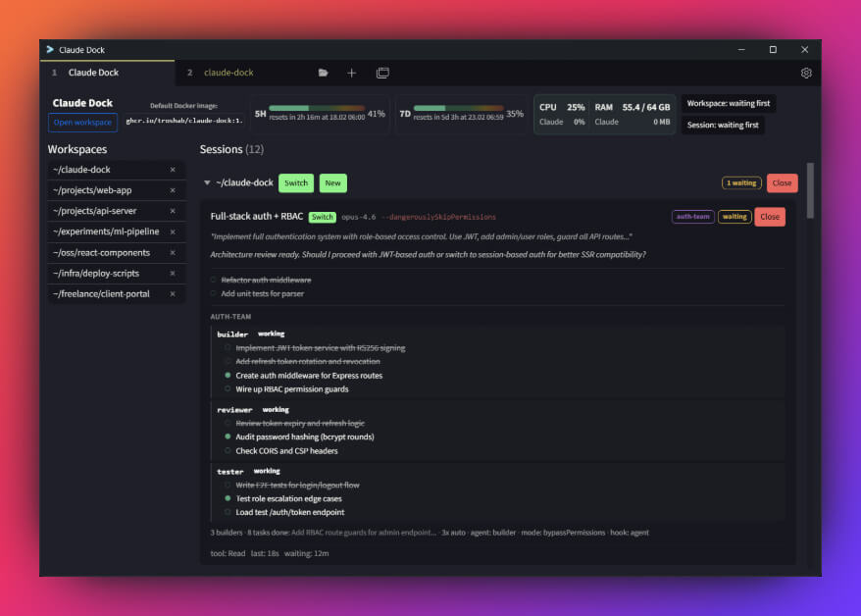The width and height of the screenshot is (861, 616).
Task: Select ~/claude-dock workspace
Action: pos(116,170)
